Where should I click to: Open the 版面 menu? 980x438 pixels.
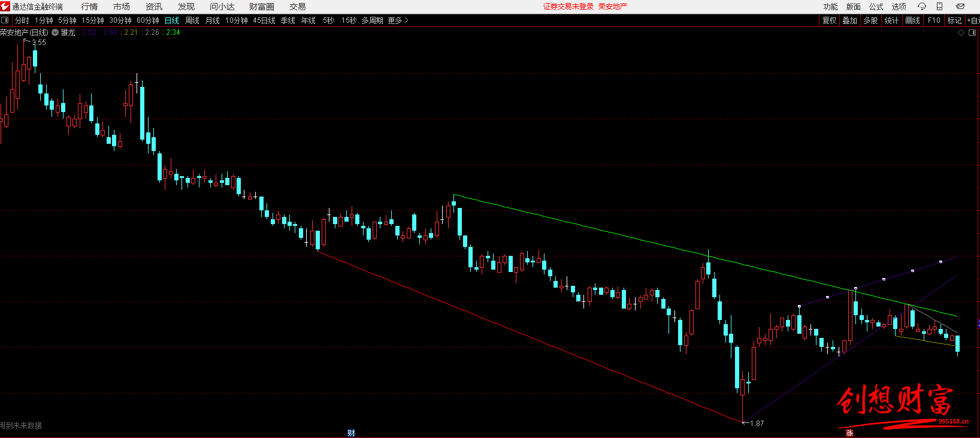click(853, 7)
